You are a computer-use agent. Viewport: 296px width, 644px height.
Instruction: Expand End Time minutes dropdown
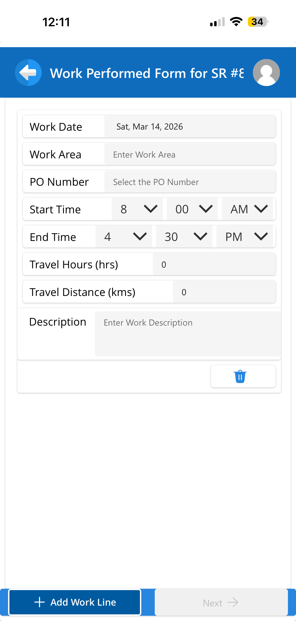coord(184,236)
